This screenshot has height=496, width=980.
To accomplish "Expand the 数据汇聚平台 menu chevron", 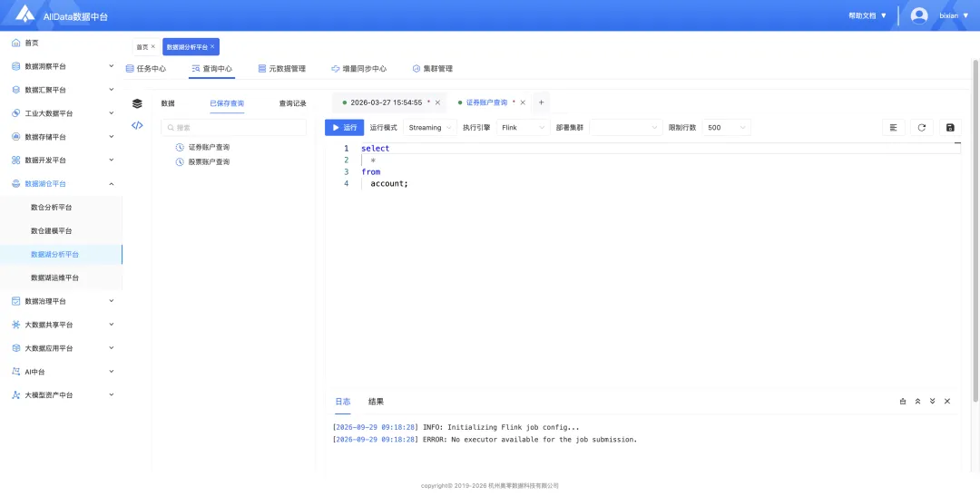I will click(112, 90).
